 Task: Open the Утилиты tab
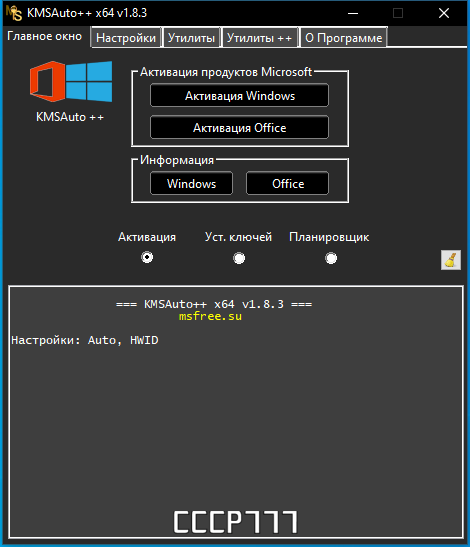pyautogui.click(x=191, y=38)
